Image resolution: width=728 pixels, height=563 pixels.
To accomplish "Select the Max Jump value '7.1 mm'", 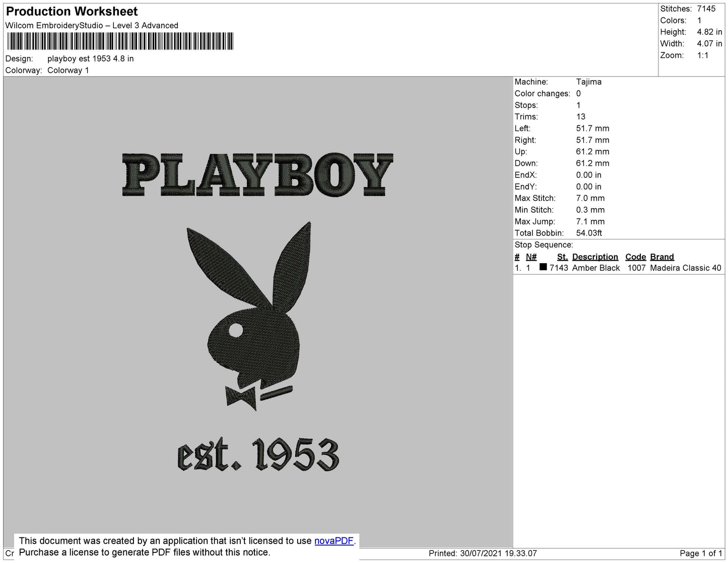I will tap(590, 221).
